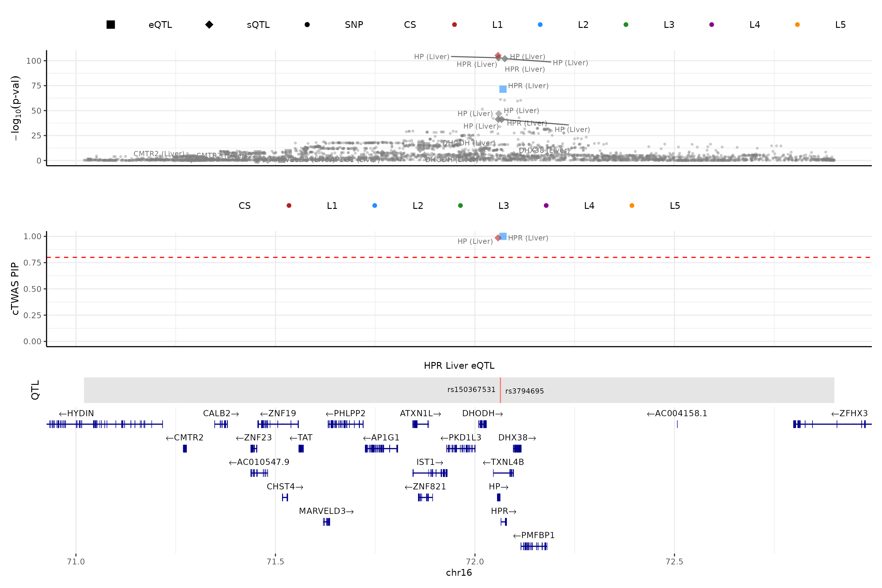This screenshot has height=588, width=882.
Task: Click the '←HYDIN' gene label
Action: click(x=77, y=414)
